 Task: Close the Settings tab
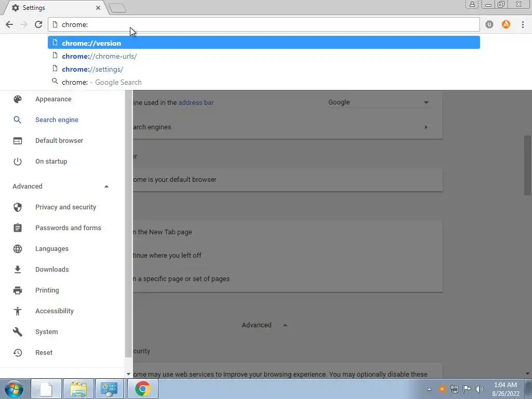[x=98, y=7]
